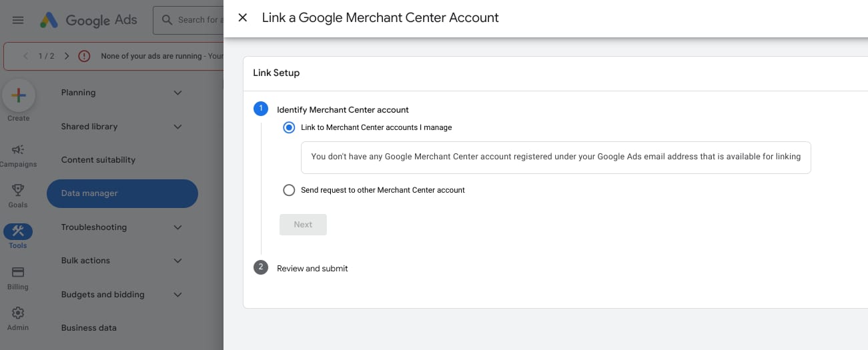Open the Data manager menu item
Image resolution: width=868 pixels, height=350 pixels.
click(x=122, y=193)
